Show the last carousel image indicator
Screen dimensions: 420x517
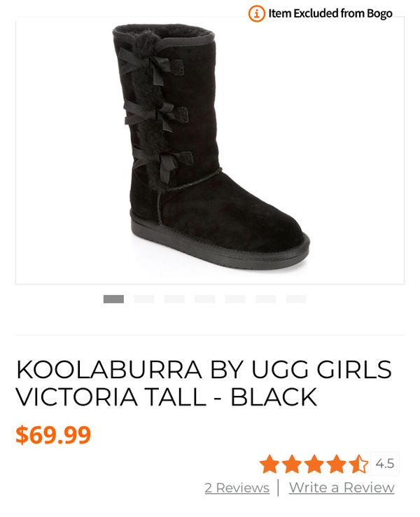(x=296, y=299)
